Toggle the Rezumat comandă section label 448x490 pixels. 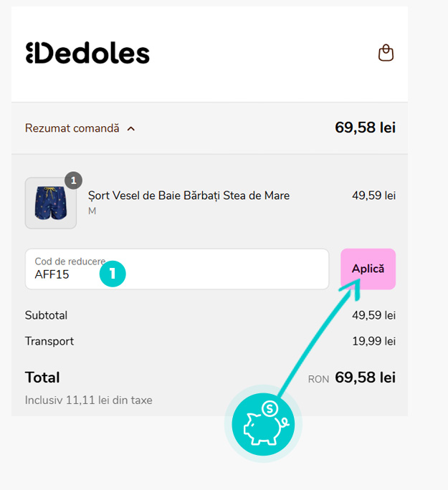72,128
